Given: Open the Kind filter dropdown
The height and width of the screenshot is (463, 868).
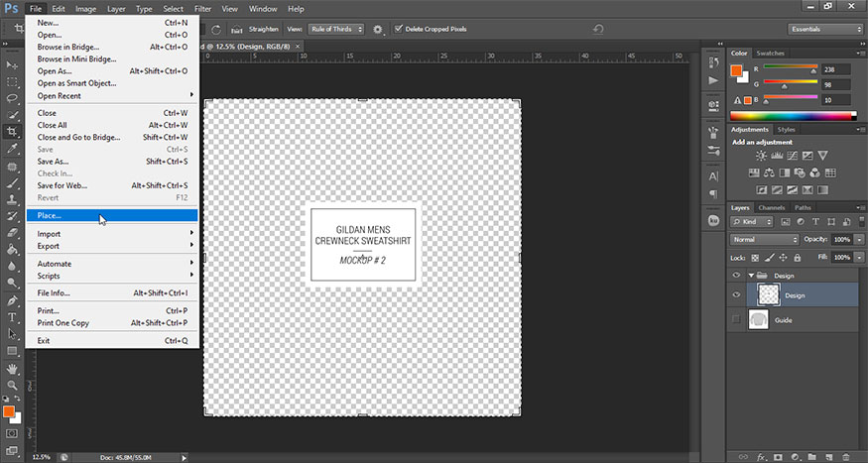Looking at the screenshot, I should point(752,222).
